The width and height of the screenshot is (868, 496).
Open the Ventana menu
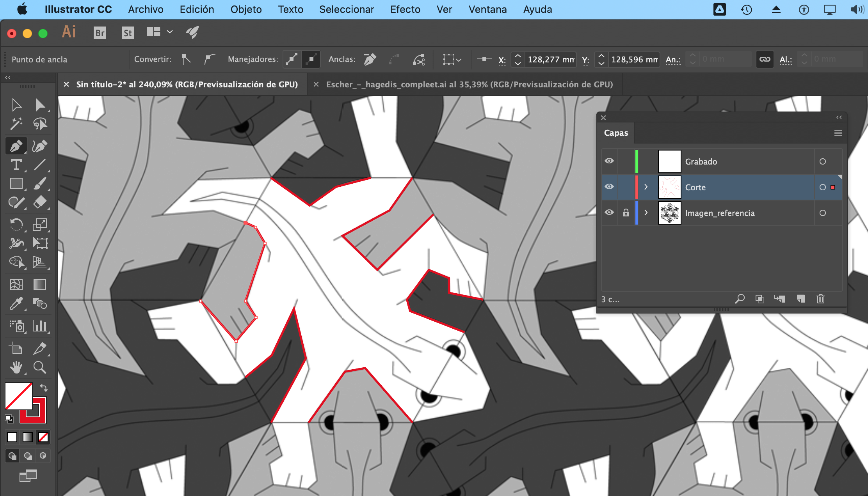pos(487,9)
